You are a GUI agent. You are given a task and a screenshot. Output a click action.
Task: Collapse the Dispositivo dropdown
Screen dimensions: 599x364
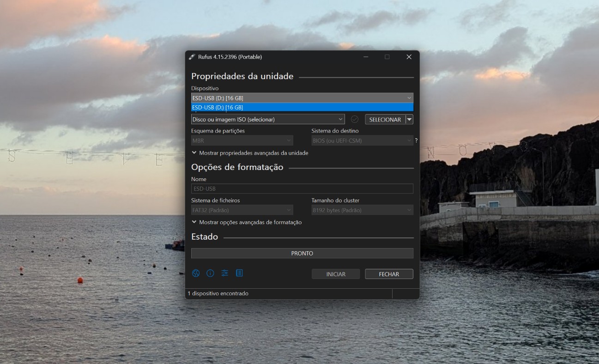point(302,98)
